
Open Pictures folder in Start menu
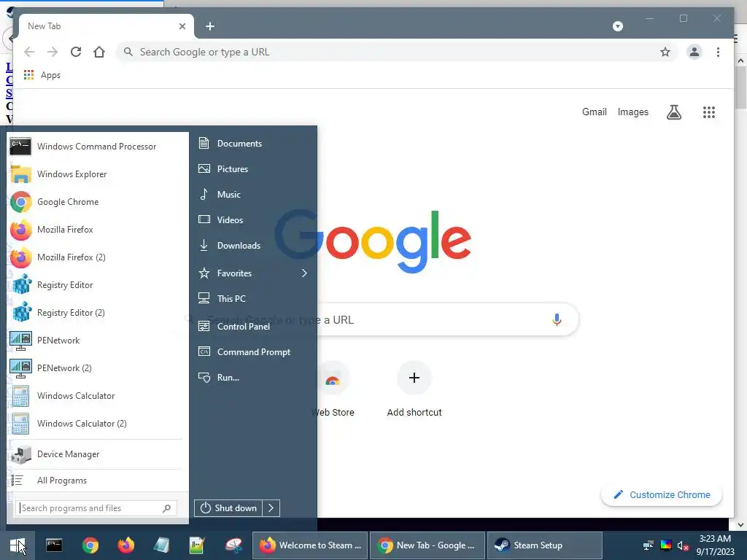click(253, 169)
